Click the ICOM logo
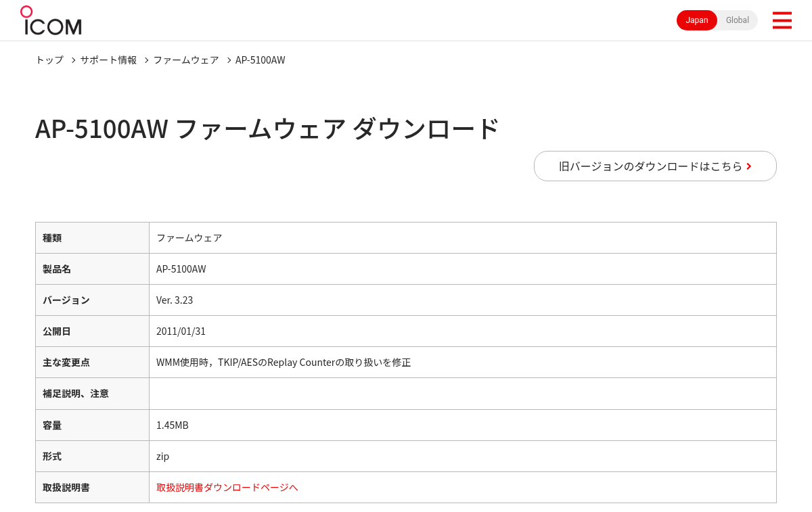The width and height of the screenshot is (812, 512). [x=51, y=20]
